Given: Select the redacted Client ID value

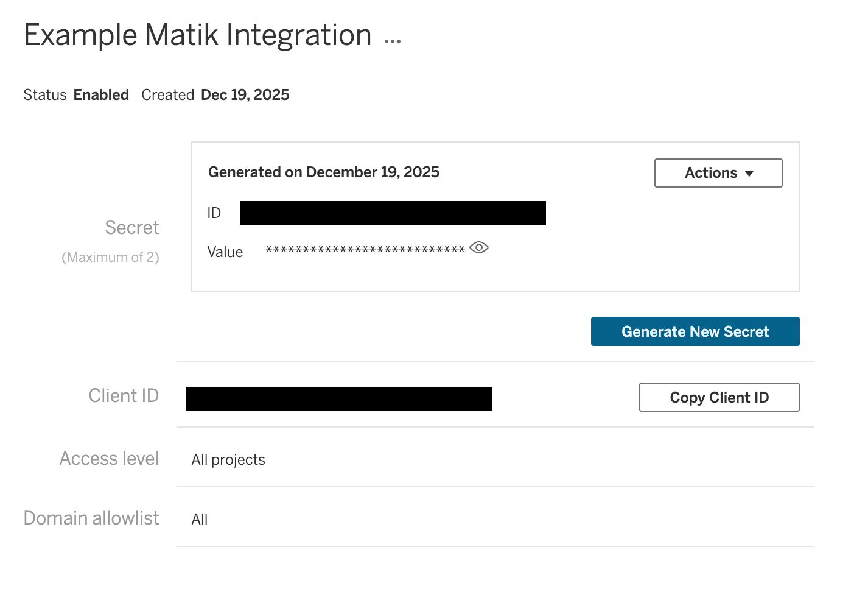Looking at the screenshot, I should click(338, 399).
